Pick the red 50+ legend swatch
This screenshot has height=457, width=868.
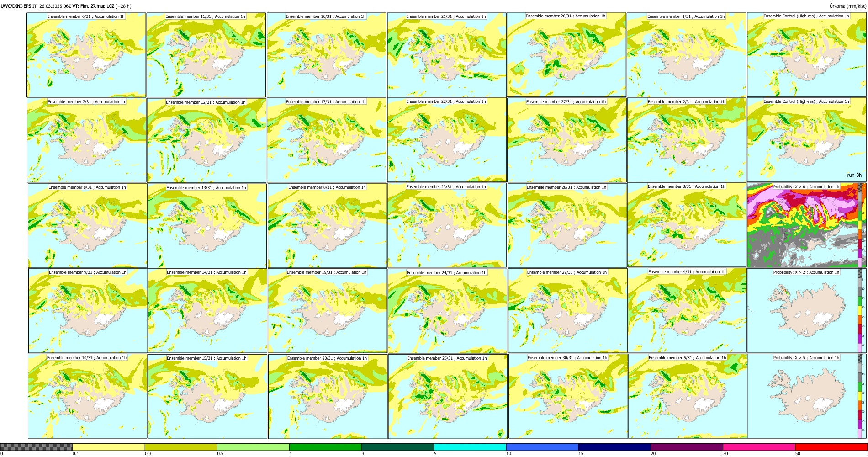831,447
